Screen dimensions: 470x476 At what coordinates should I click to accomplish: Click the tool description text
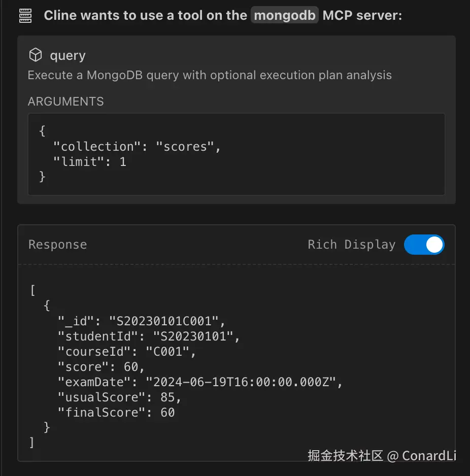click(x=210, y=76)
